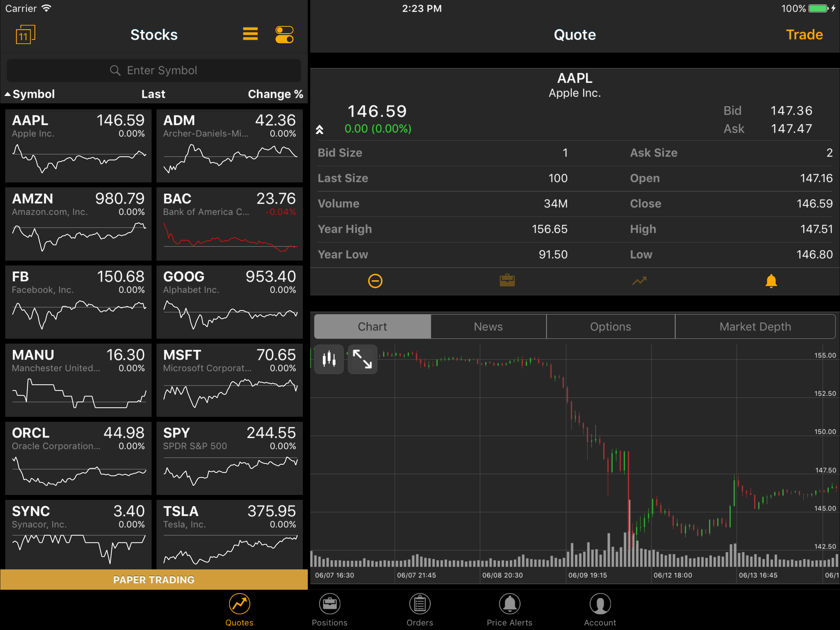
Task: Tap the PAPER TRADING banner
Action: coord(154,580)
